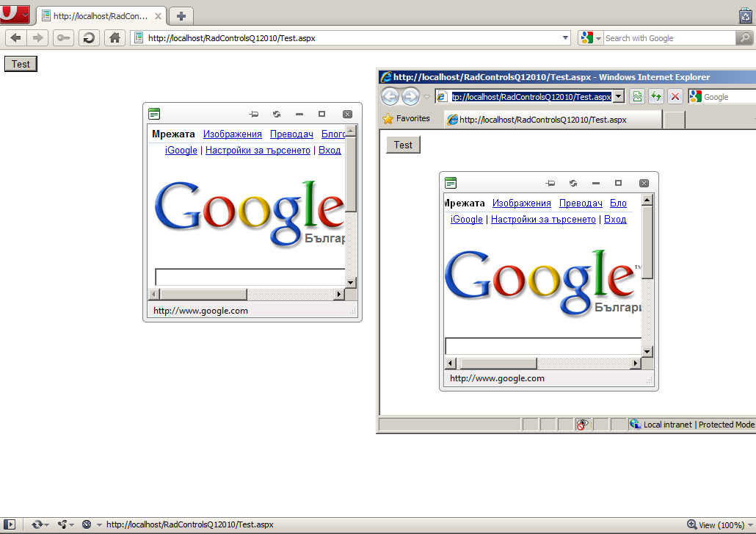756x534 pixels.
Task: Click the RadWindow page icon in Opera
Action: (x=154, y=114)
